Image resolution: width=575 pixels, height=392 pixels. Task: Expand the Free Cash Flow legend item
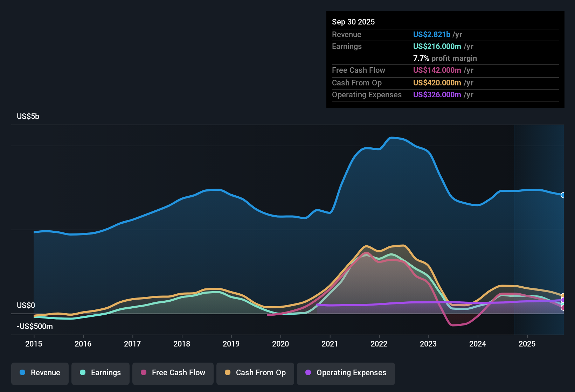[173, 373]
